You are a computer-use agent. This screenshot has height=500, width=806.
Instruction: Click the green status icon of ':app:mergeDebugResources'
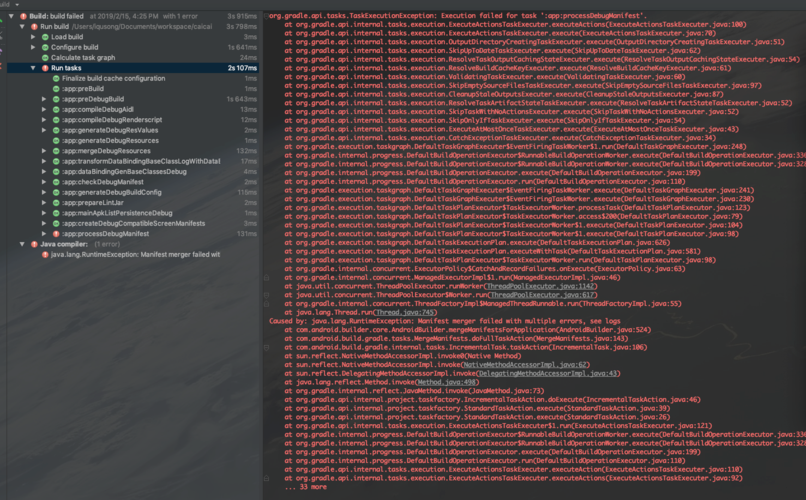click(x=56, y=151)
